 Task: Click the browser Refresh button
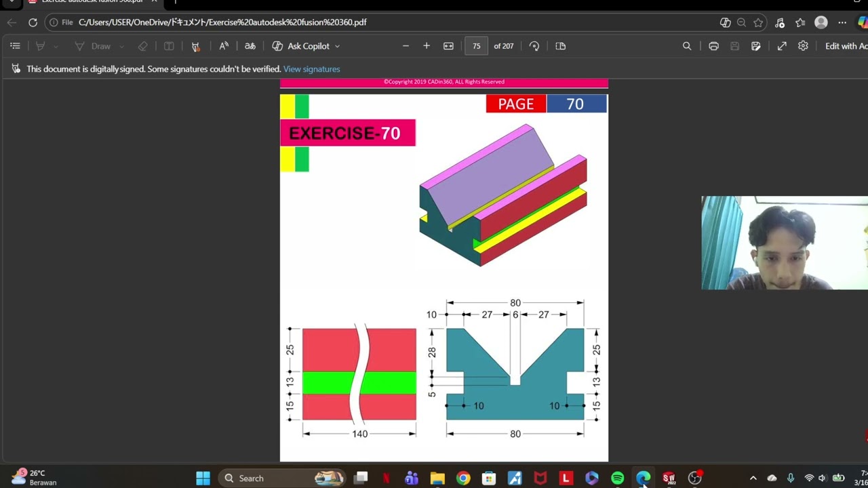coord(33,22)
